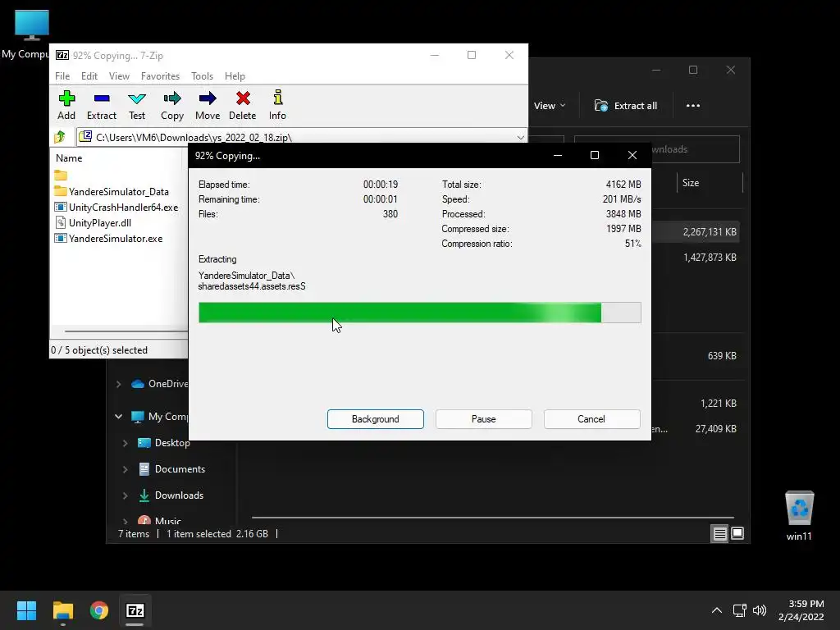The width and height of the screenshot is (840, 630).
Task: Click the Delete toolbar icon in 7-Zip
Action: (243, 105)
